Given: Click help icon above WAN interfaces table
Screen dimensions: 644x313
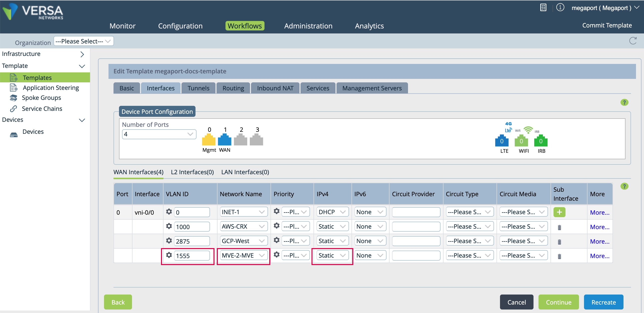Looking at the screenshot, I should click(624, 186).
